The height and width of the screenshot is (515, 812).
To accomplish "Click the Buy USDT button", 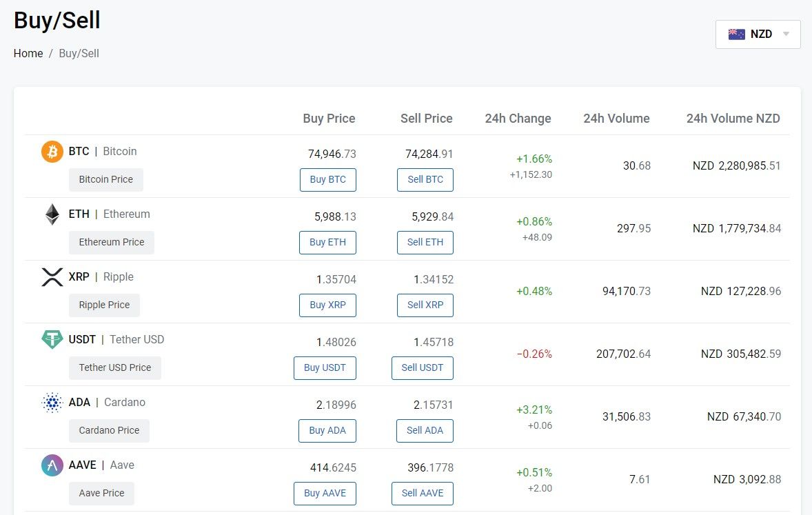I will (x=325, y=368).
